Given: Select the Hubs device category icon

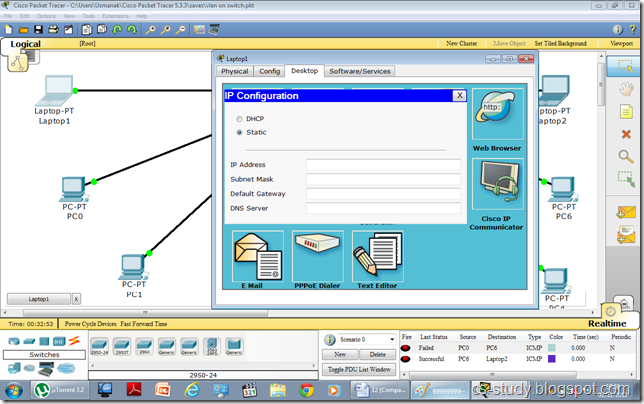Looking at the screenshot, I should 44,341.
